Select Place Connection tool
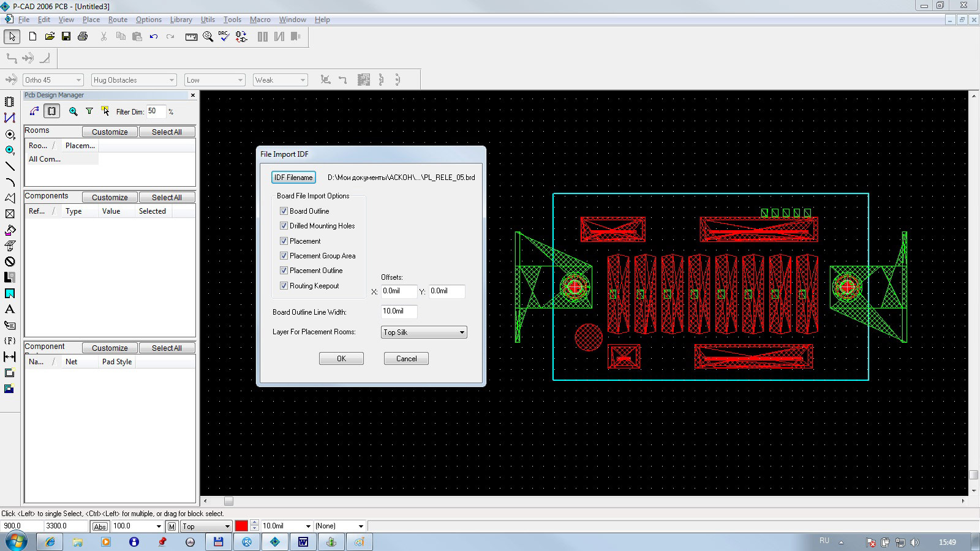The image size is (980, 551). tap(10, 118)
